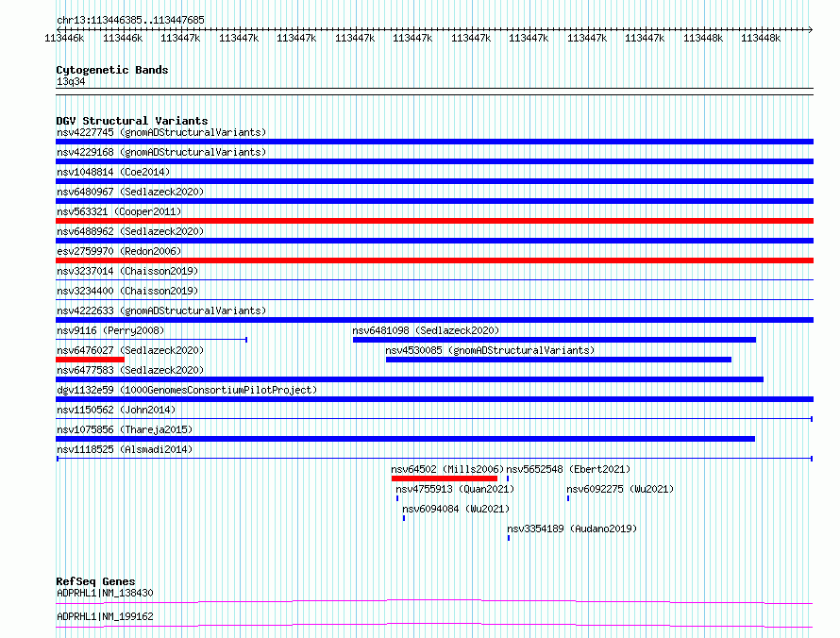Open the nsv4755913 (Quan2021) variant label

455,489
